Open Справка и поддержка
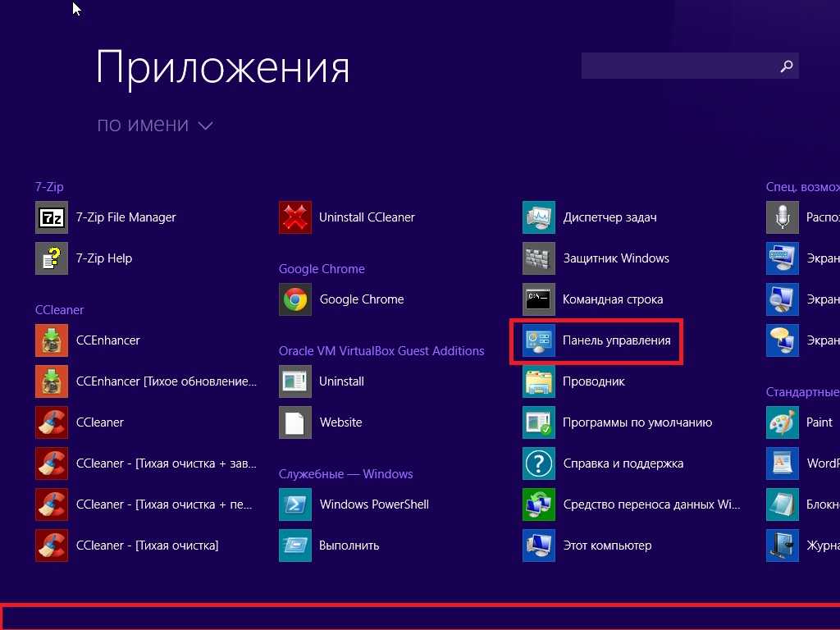 click(x=603, y=463)
